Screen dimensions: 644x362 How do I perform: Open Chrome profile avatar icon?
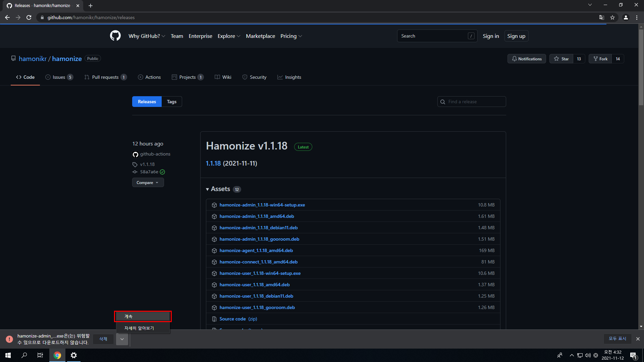tap(626, 17)
